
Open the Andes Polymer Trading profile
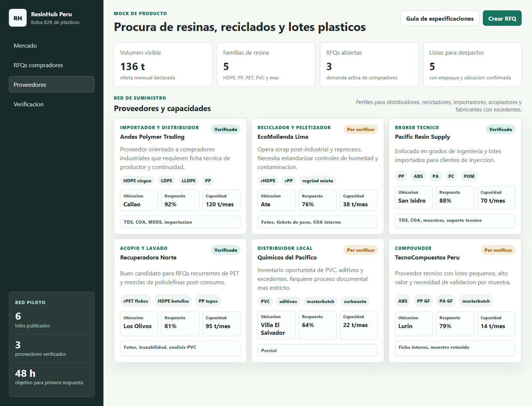point(152,137)
